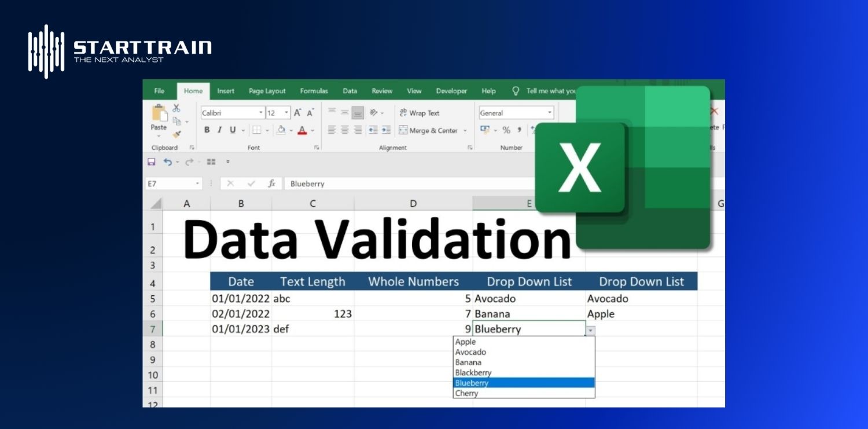
Task: Apply underline formatting
Action: [x=233, y=130]
